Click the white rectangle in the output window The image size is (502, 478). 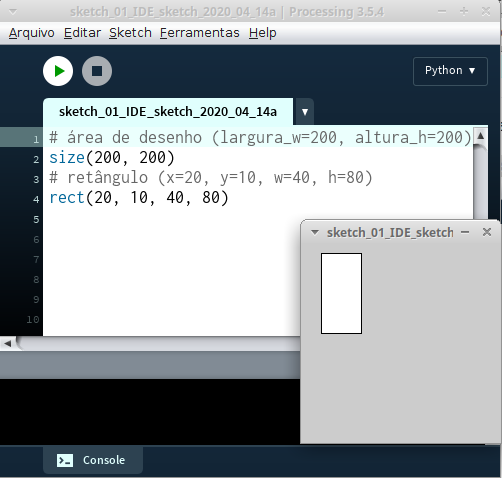[x=341, y=293]
